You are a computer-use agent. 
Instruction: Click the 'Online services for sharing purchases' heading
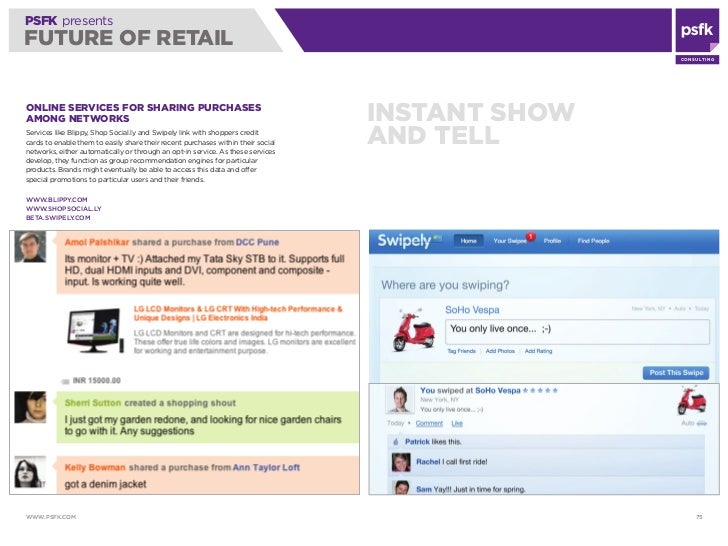143,113
